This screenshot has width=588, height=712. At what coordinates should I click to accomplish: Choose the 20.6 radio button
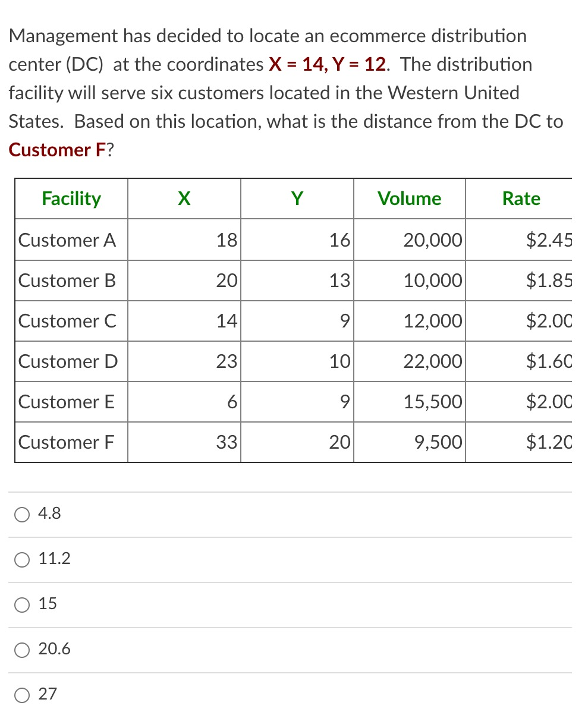click(x=22, y=650)
